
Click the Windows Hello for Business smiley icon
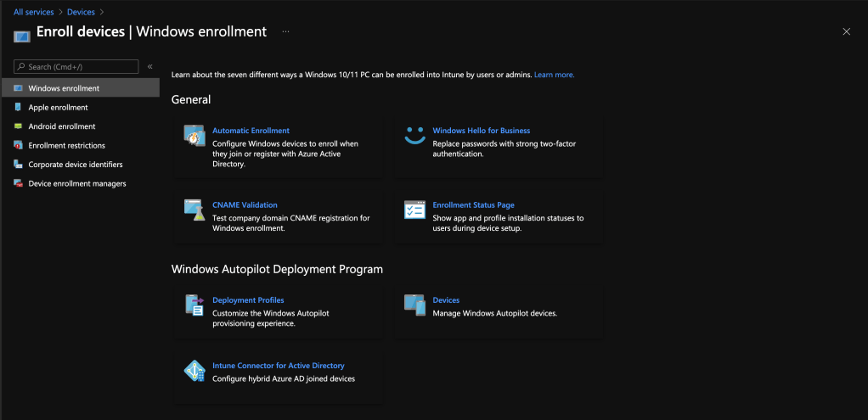coord(414,135)
